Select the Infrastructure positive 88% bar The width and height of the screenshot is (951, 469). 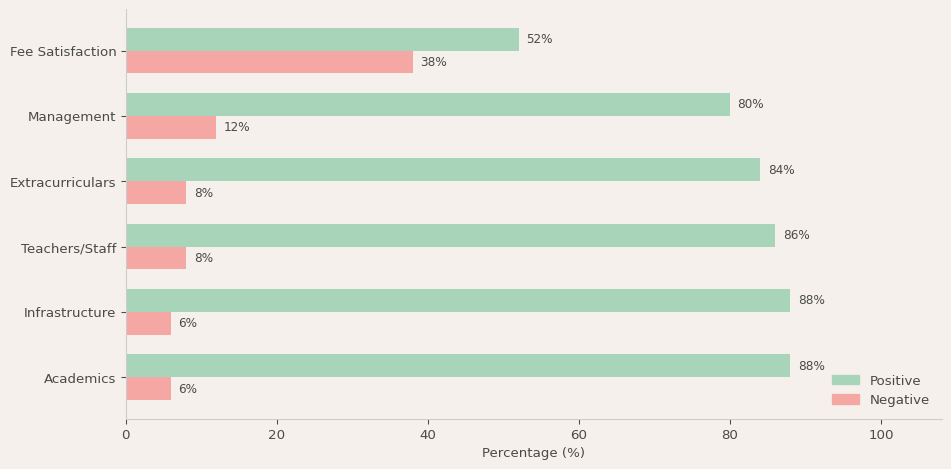click(458, 301)
